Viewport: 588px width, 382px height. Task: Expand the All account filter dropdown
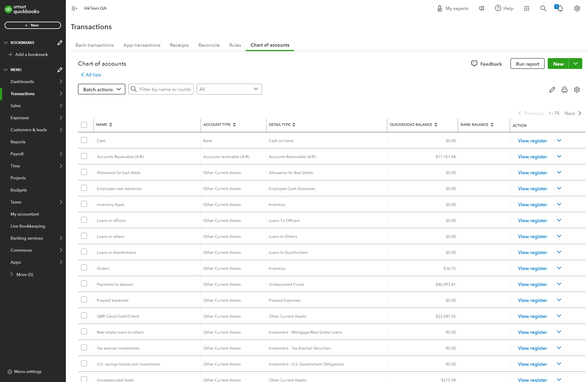(229, 89)
